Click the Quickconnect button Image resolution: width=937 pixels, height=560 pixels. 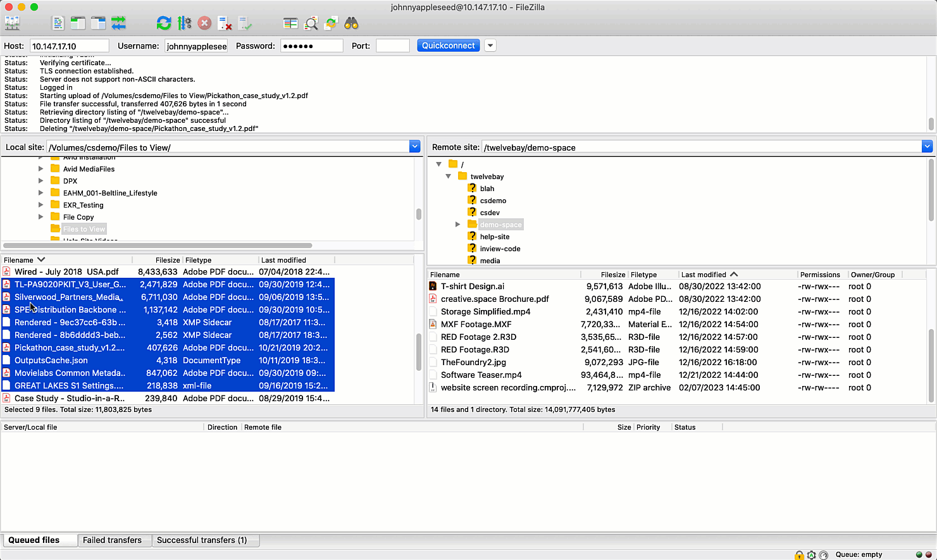(449, 46)
